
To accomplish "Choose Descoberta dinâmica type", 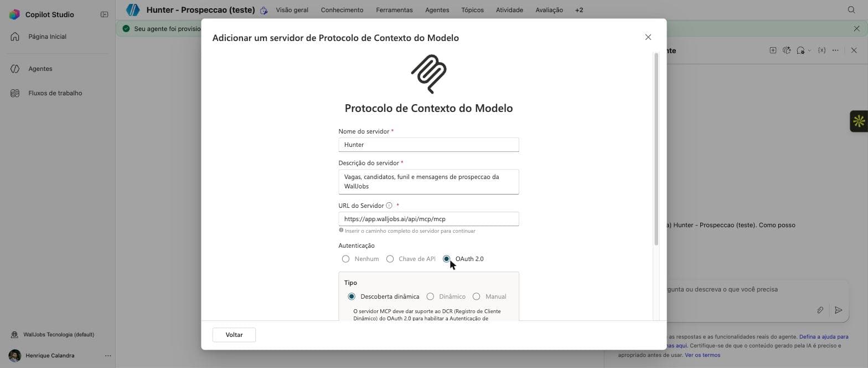I will pos(352,297).
